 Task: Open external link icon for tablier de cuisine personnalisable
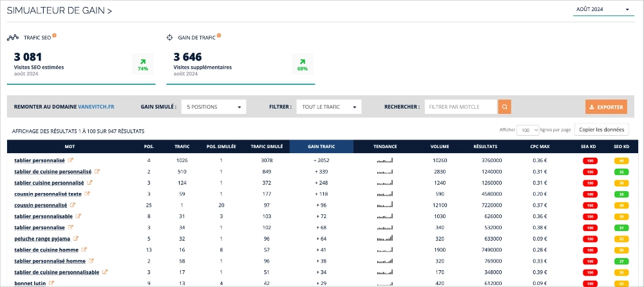click(x=105, y=272)
